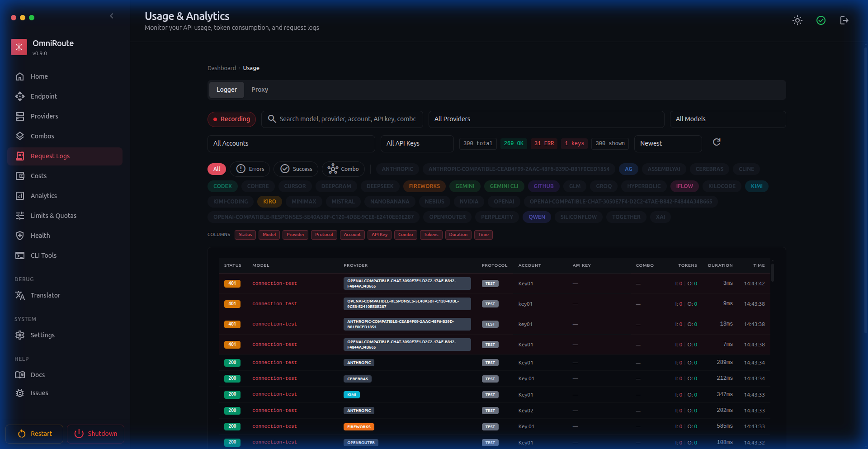Toggle the Duration column visibility
The image size is (868, 449).
(x=458, y=235)
